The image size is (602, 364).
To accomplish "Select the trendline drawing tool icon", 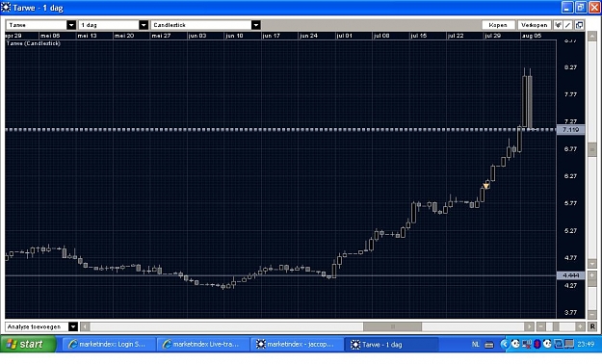I will 568,25.
